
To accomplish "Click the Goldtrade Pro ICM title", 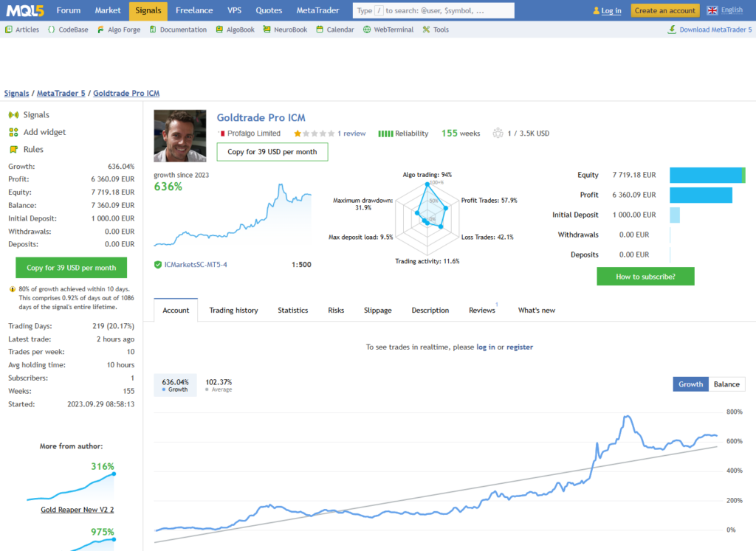I will coord(261,117).
